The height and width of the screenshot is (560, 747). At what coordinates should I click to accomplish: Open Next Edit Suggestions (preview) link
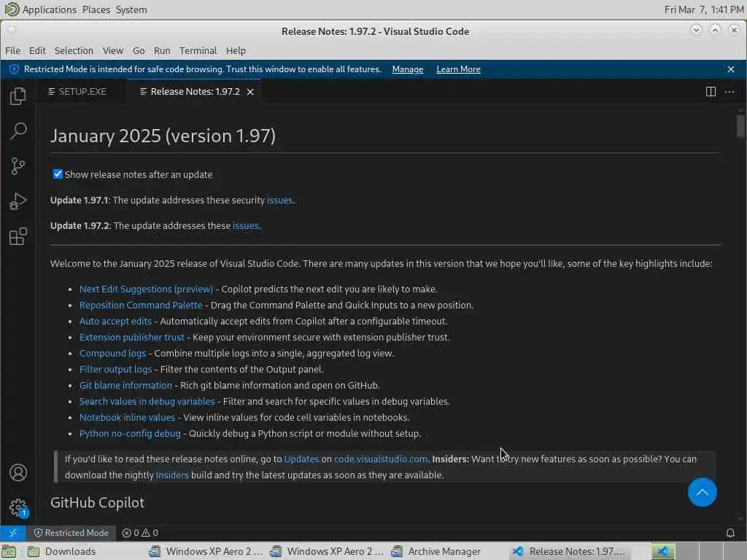click(146, 289)
